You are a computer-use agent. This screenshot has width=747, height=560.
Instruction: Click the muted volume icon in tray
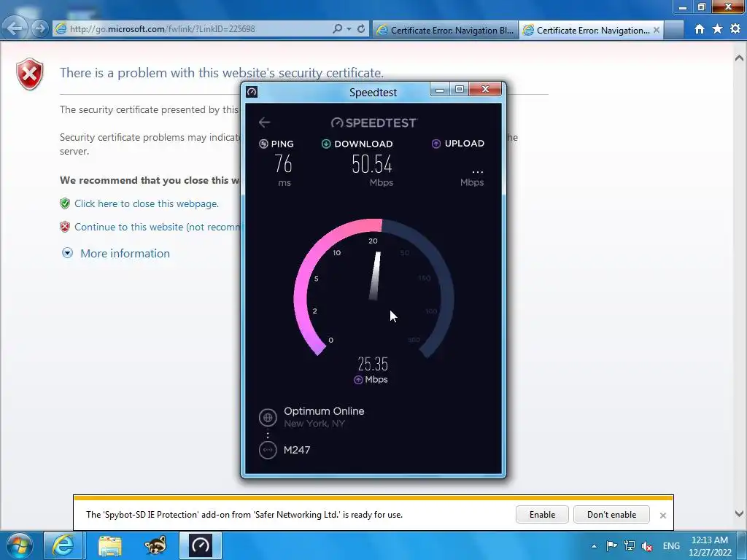647,546
